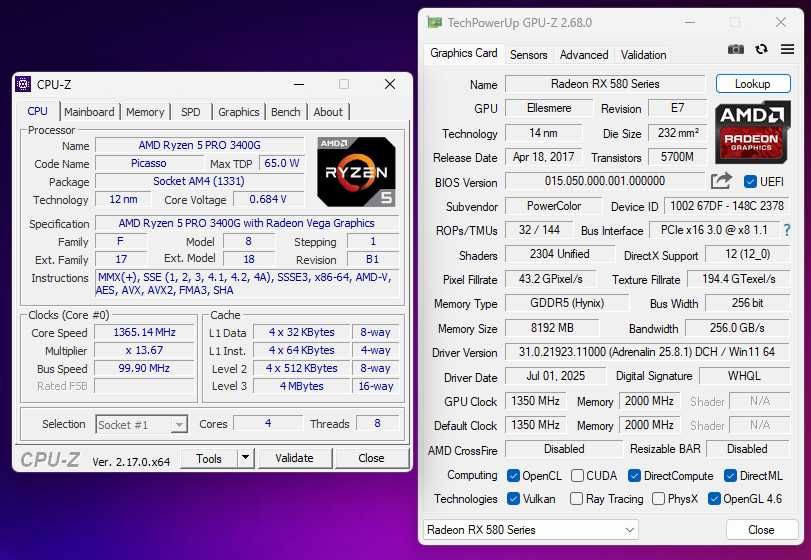Screen dimensions: 811x560
Task: Toggle the OpenGL 4.6 checkbox
Action: pyautogui.click(x=714, y=498)
